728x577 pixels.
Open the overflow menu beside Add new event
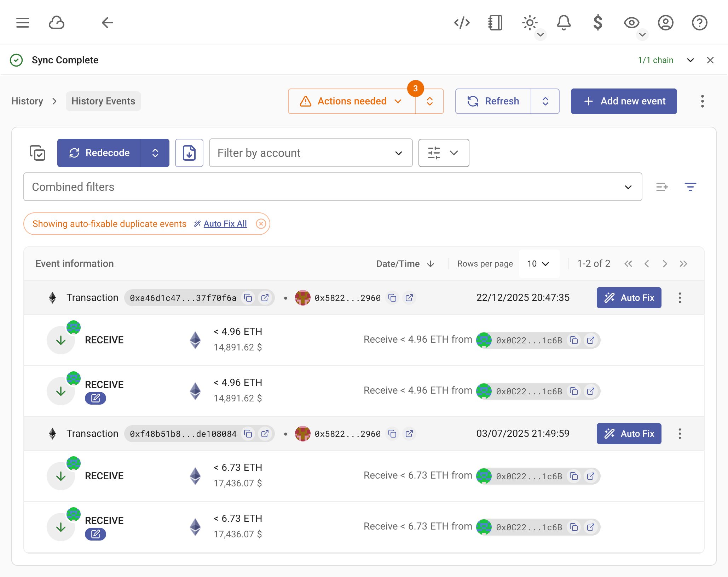click(702, 101)
